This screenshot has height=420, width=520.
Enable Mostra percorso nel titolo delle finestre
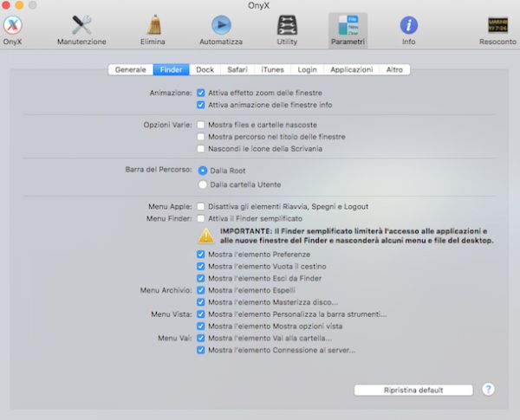(x=201, y=137)
